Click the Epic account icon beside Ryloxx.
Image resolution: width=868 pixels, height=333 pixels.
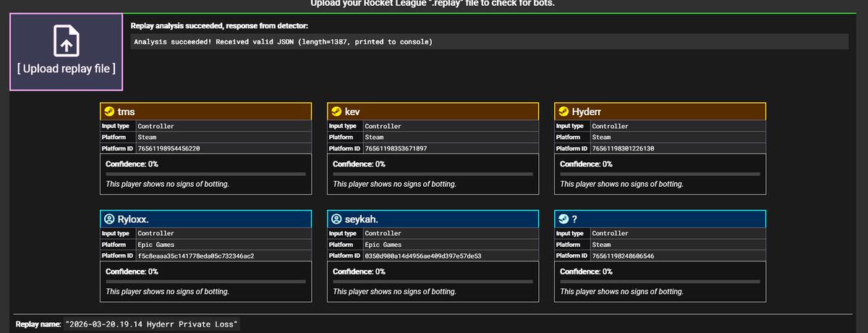[110, 219]
